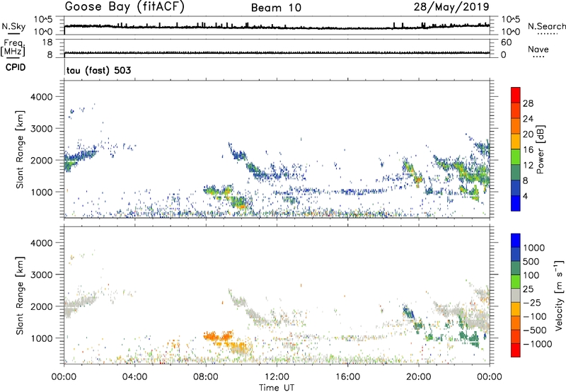The height and width of the screenshot is (392, 566).
Task: Click the '04:00' time axis tick label
Action: (134, 377)
